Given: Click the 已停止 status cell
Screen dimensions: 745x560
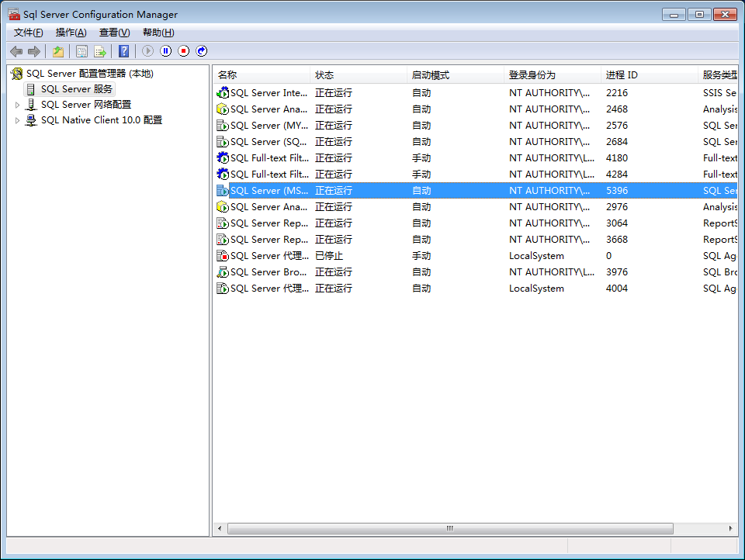Looking at the screenshot, I should 329,255.
